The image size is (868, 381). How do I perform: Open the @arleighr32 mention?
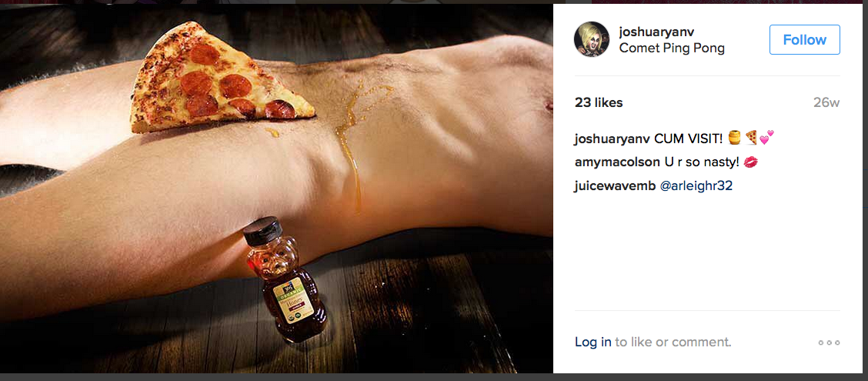[696, 186]
